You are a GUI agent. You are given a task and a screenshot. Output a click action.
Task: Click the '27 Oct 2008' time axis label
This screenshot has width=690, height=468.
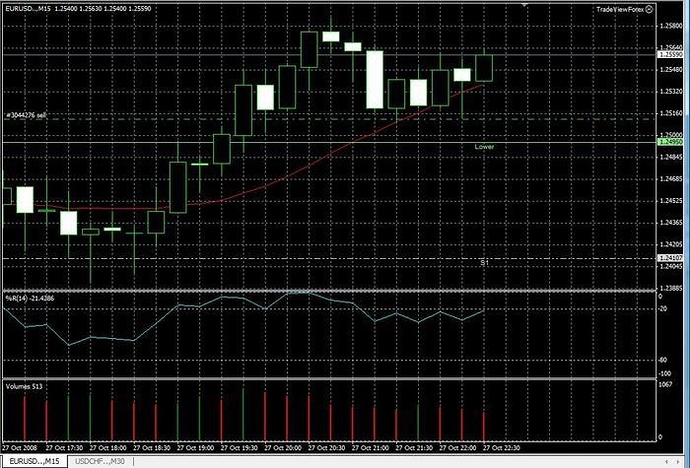click(20, 448)
